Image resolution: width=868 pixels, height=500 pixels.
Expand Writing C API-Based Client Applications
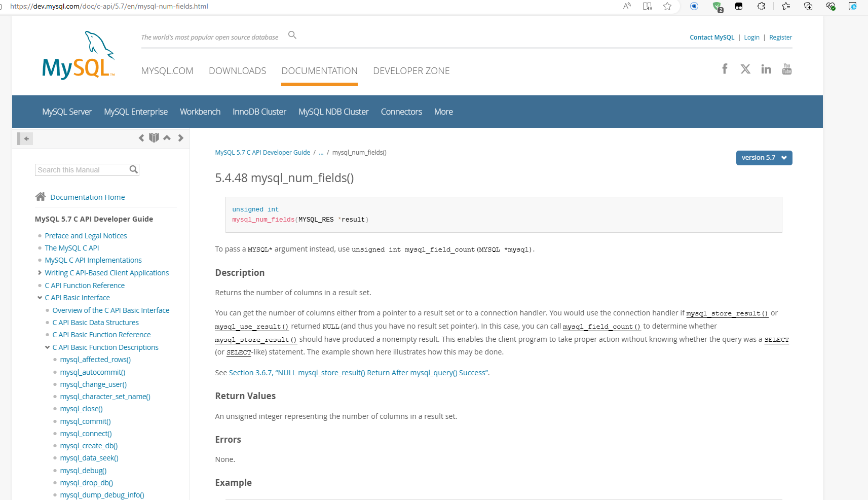pos(40,273)
